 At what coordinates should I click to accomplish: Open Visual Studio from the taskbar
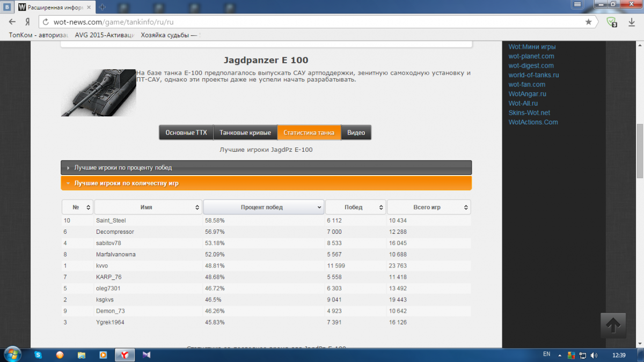point(146,354)
